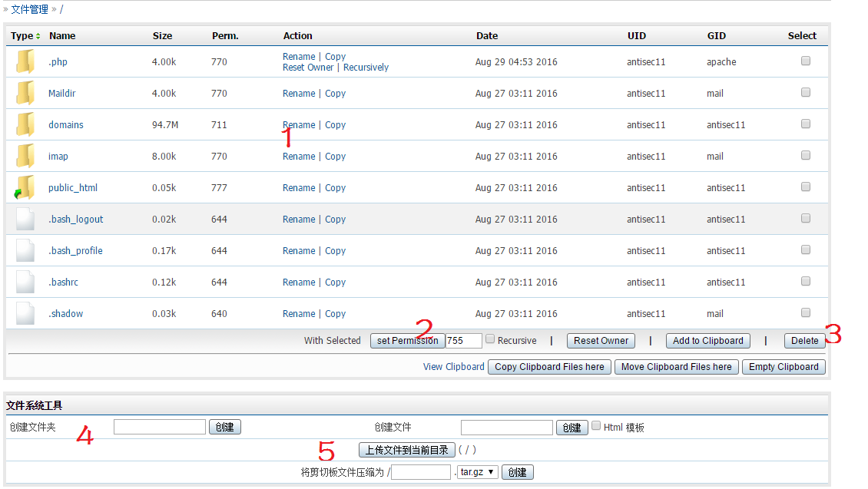Click the 文件管理 breadcrumb link
The width and height of the screenshot is (868, 489).
click(x=29, y=9)
